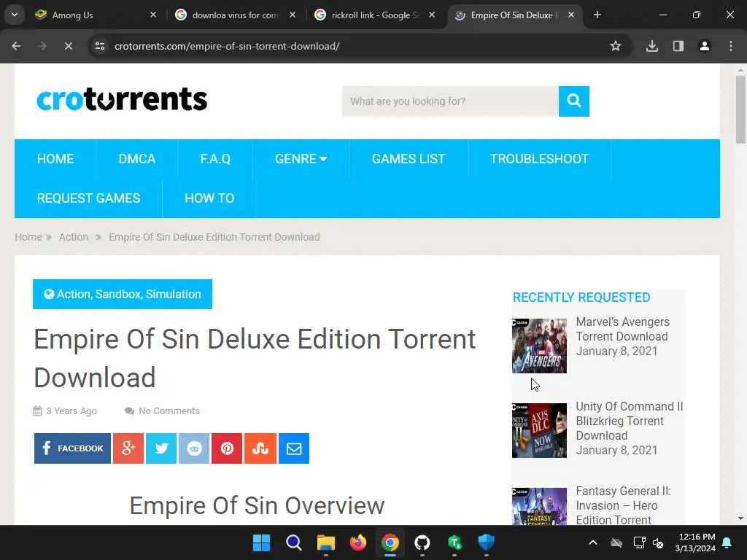Screen dimensions: 747x560
Task: Share on Pinterest icon
Action: coord(227,448)
